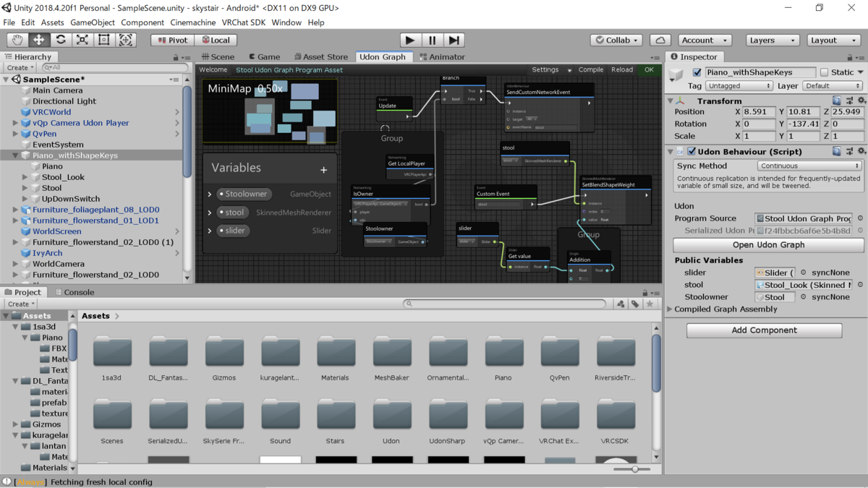
Task: Collapse the Piano_withShapeKeys hierarchy item
Action: click(x=16, y=155)
